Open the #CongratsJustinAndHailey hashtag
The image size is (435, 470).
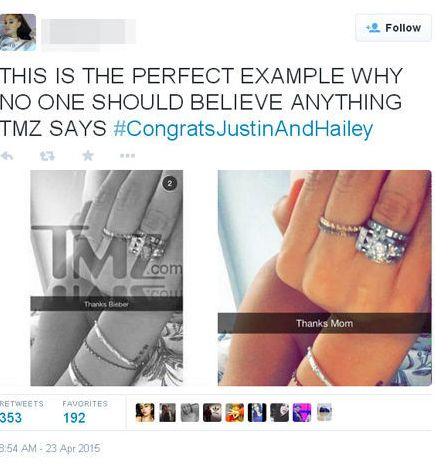[x=243, y=129]
